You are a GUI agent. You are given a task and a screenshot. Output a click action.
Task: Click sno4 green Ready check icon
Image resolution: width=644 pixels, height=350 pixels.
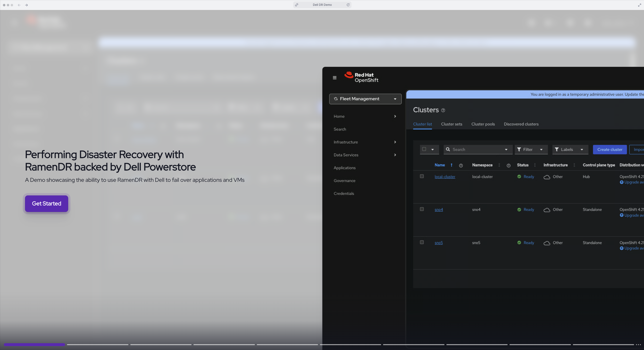[x=519, y=210]
